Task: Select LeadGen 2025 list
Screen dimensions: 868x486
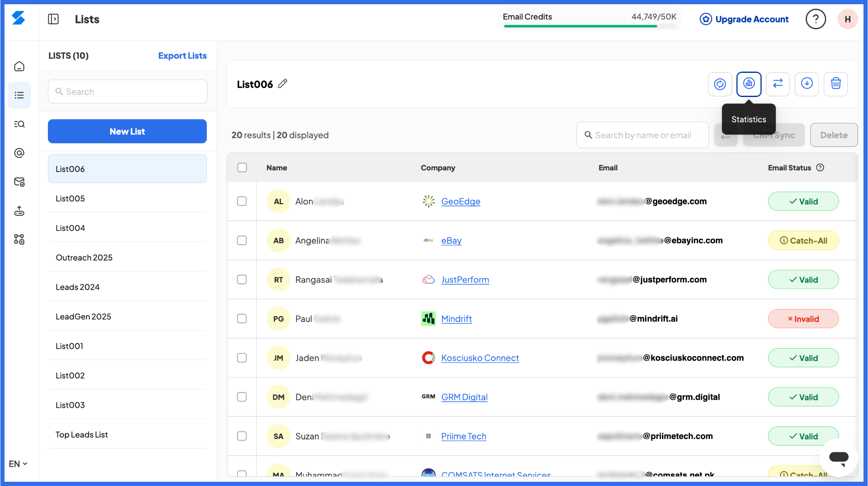Action: pos(127,317)
